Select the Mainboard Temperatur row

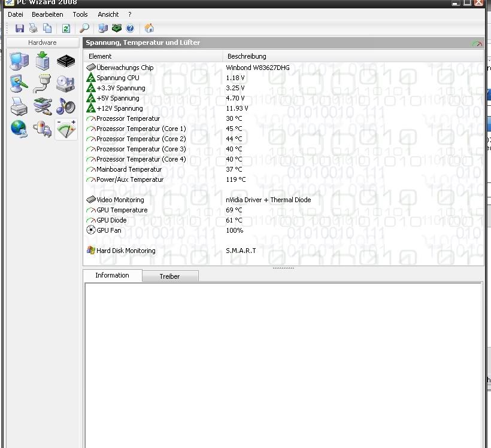[283, 169]
